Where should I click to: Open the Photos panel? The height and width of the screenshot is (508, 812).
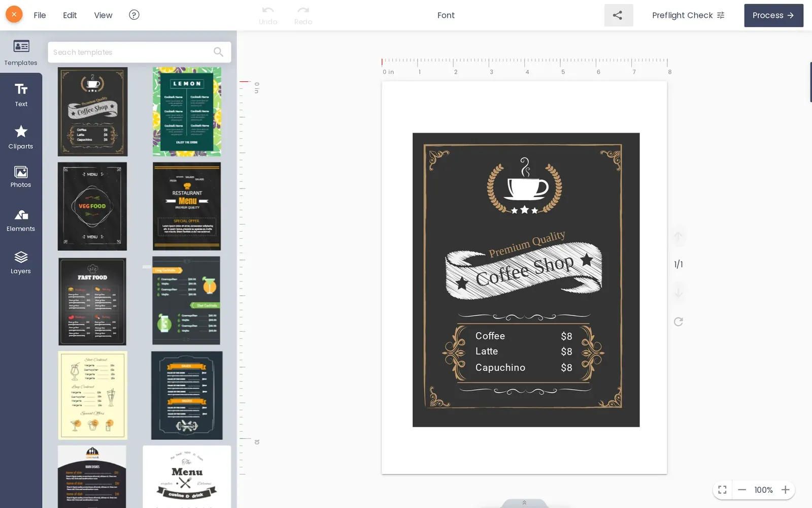click(21, 177)
